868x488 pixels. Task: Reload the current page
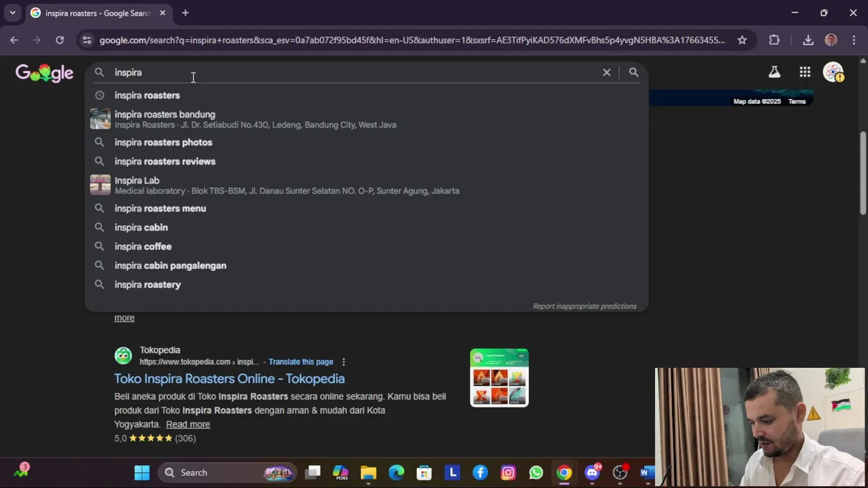(x=60, y=40)
